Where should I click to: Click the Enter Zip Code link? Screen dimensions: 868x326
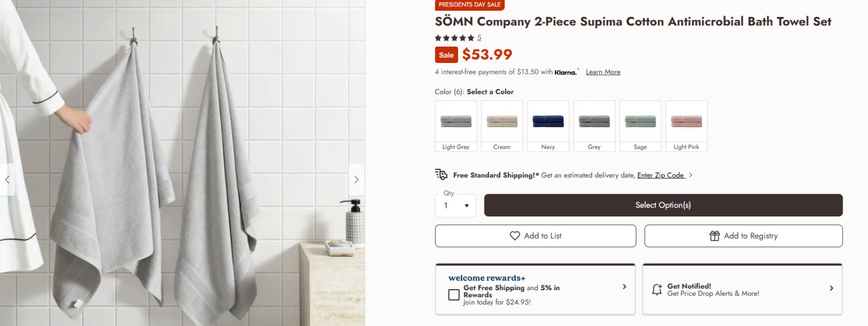(x=661, y=175)
